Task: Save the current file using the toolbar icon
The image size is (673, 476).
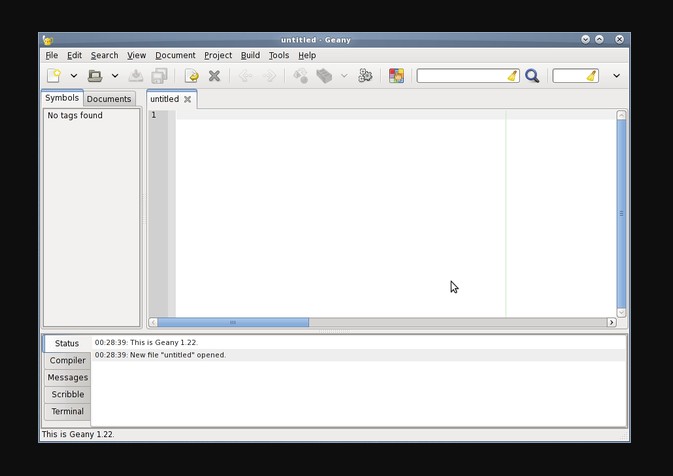Action: pyautogui.click(x=136, y=76)
